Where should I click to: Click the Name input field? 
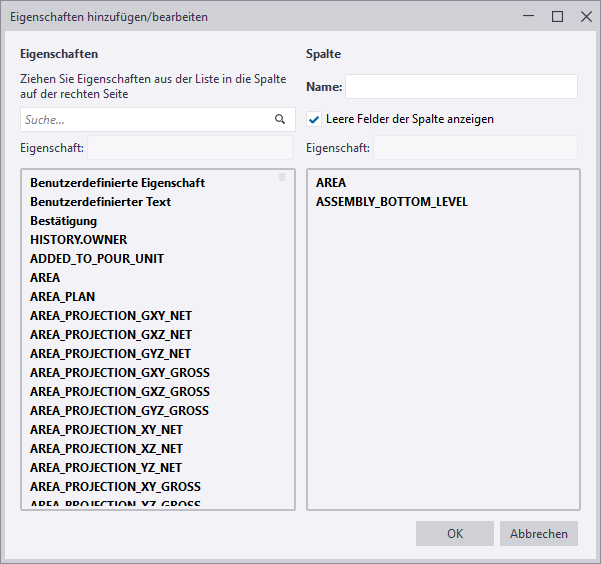click(x=461, y=87)
